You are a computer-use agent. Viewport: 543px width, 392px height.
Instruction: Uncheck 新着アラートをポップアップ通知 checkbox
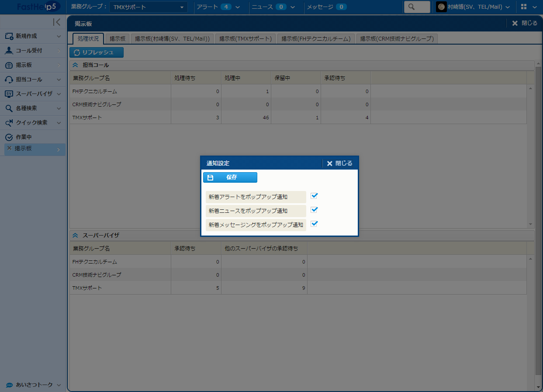tap(314, 196)
